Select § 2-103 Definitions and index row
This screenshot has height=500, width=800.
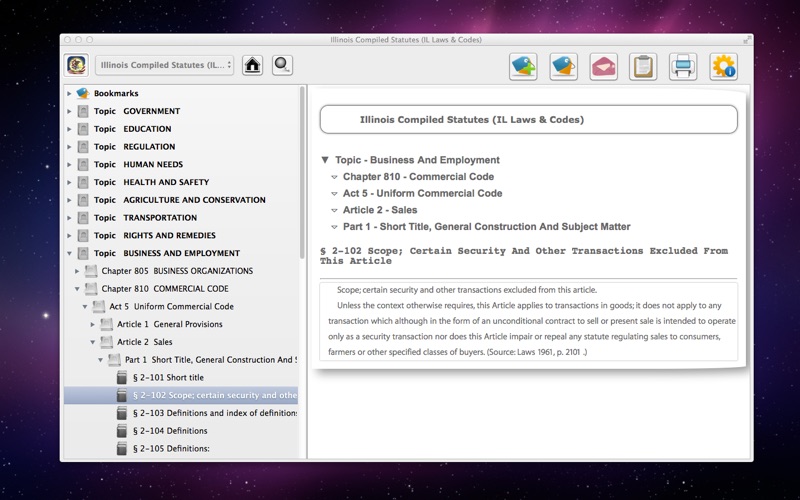[x=181, y=413]
